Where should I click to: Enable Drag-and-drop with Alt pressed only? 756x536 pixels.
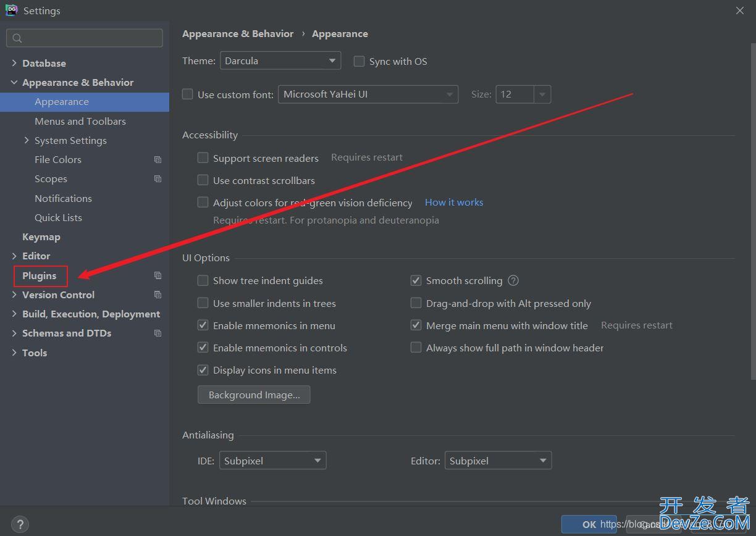416,303
